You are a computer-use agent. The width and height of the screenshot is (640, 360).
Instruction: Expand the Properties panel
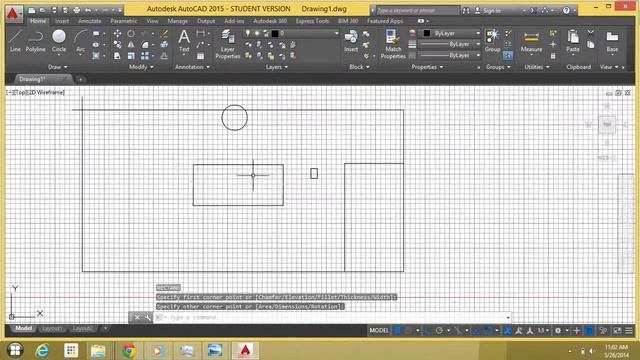point(427,67)
